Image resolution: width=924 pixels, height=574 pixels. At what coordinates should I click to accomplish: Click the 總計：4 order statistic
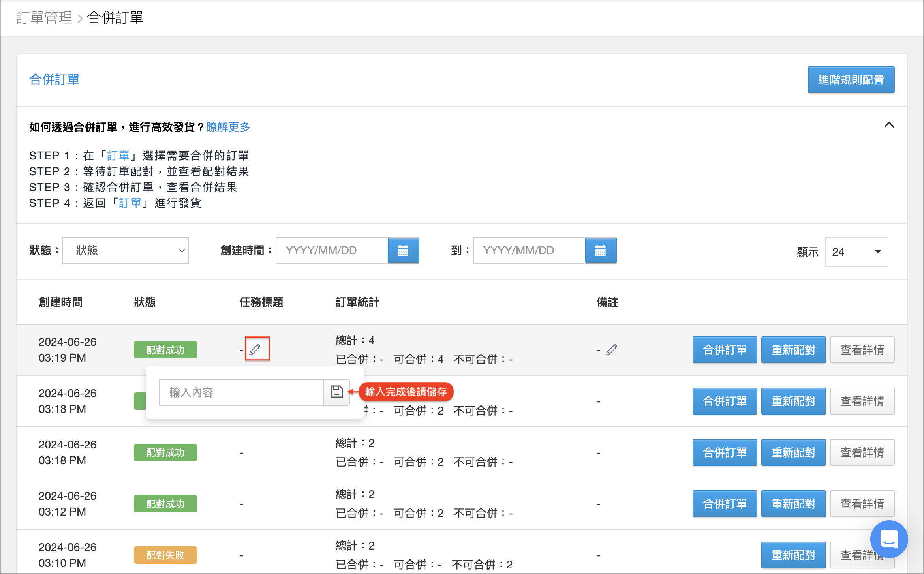(355, 340)
